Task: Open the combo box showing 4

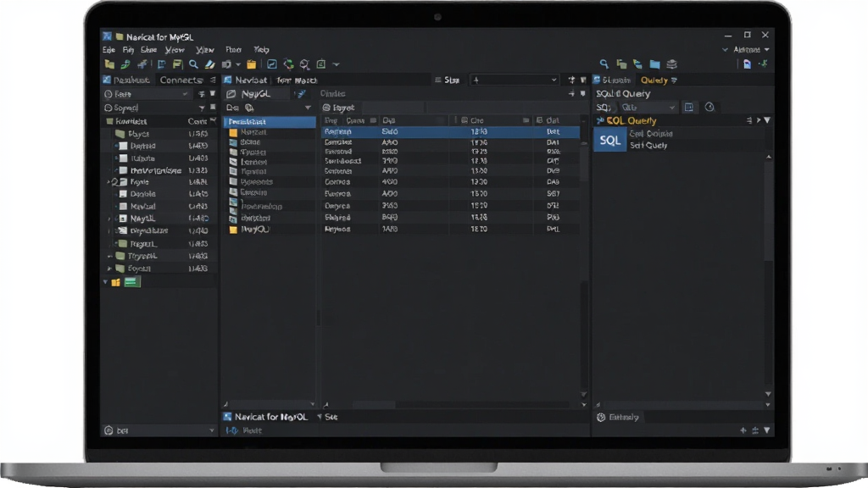Action: click(515, 80)
